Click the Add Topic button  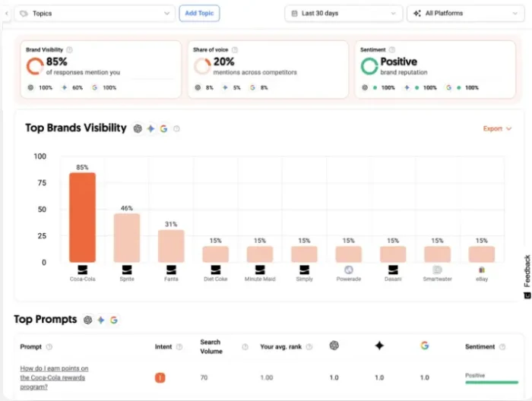[x=199, y=14]
